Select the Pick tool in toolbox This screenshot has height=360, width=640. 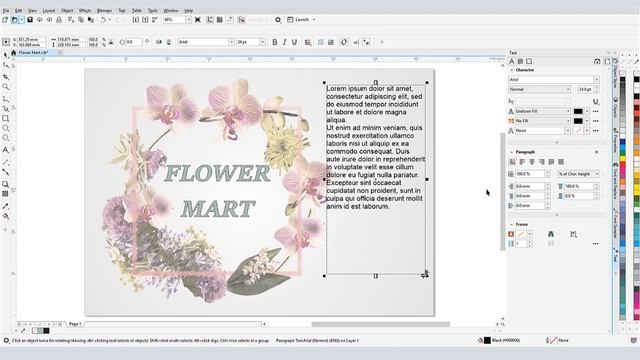click(x=6, y=55)
